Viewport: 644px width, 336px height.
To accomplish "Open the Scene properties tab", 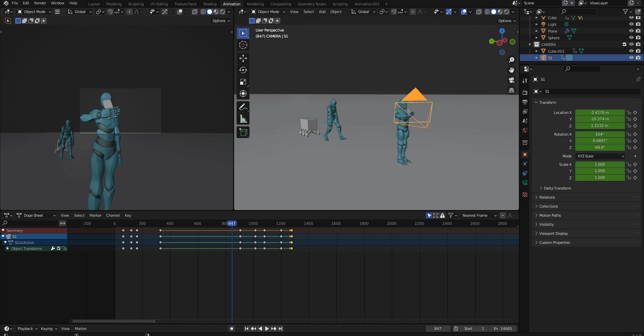I will (525, 121).
